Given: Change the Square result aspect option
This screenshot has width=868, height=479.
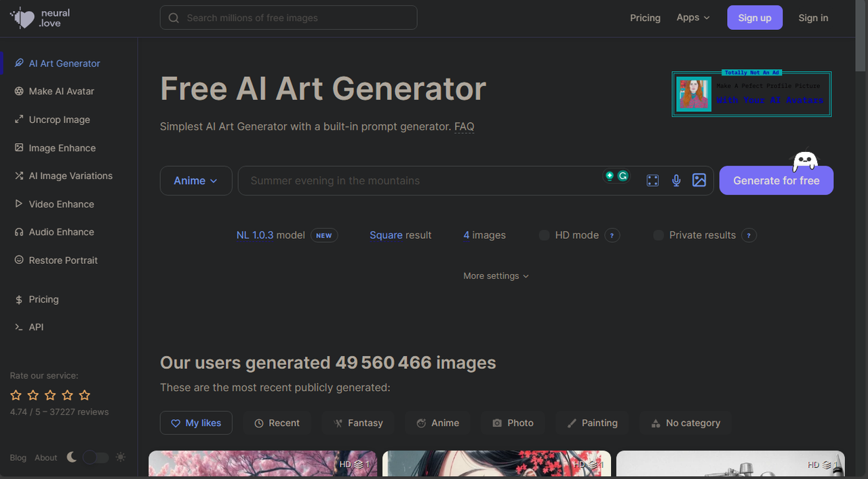Looking at the screenshot, I should pyautogui.click(x=400, y=235).
